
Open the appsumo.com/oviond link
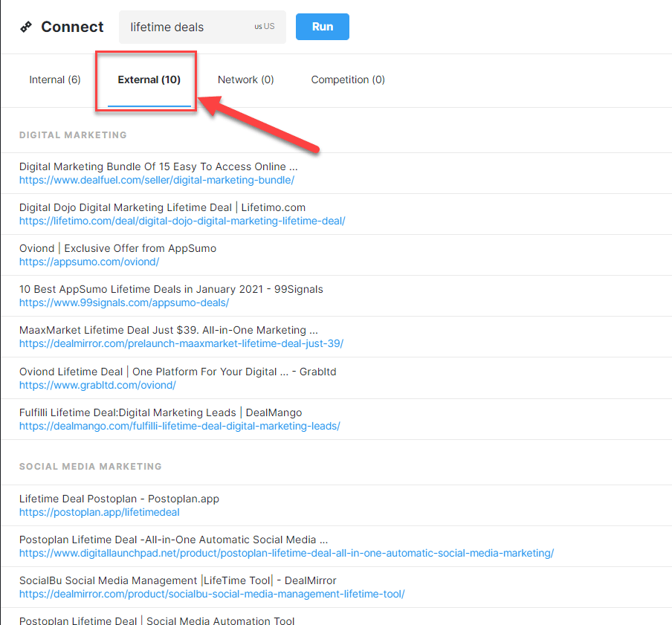pyautogui.click(x=89, y=262)
